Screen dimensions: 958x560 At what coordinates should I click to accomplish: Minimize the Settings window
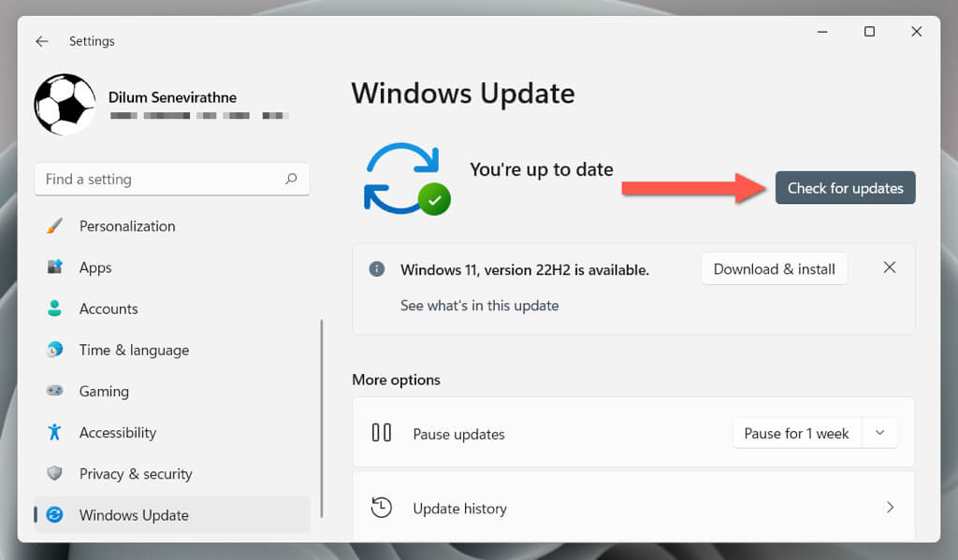click(822, 32)
